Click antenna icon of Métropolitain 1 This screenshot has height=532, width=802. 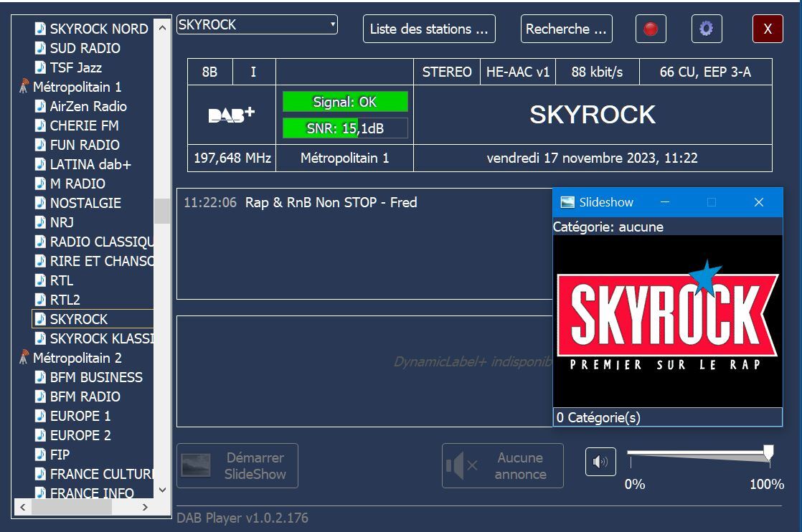pos(24,86)
